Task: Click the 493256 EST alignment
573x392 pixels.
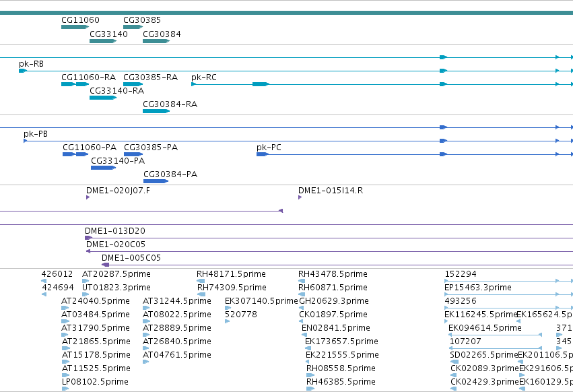Action: (508, 308)
